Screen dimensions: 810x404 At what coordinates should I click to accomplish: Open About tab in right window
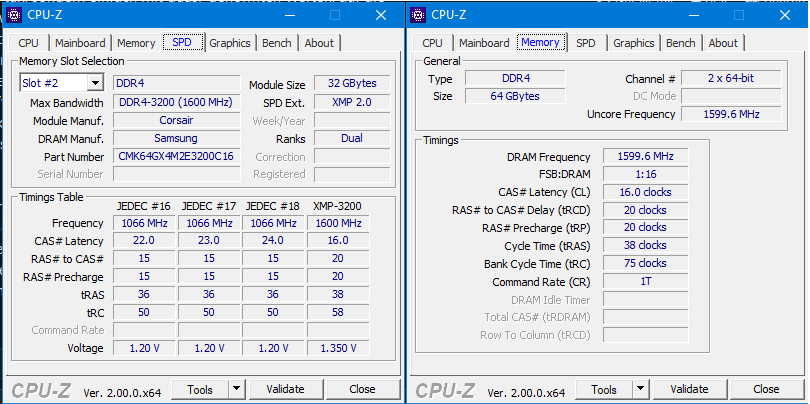click(x=723, y=43)
